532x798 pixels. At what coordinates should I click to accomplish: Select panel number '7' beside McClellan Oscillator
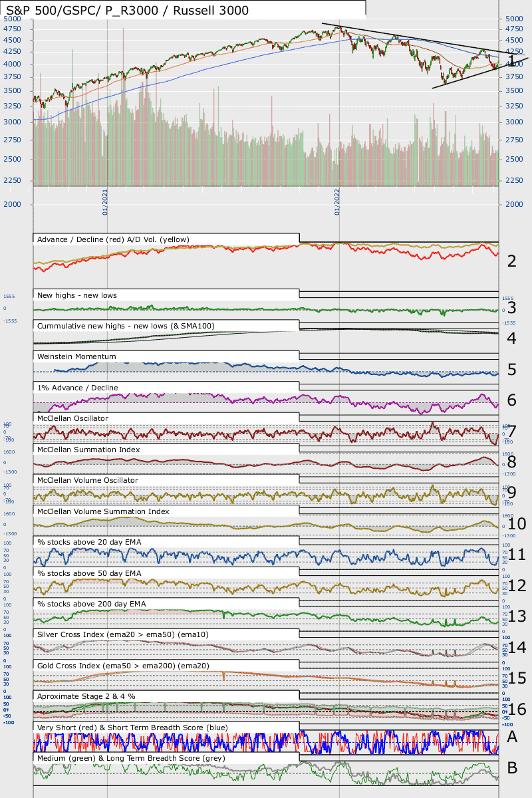tap(511, 432)
